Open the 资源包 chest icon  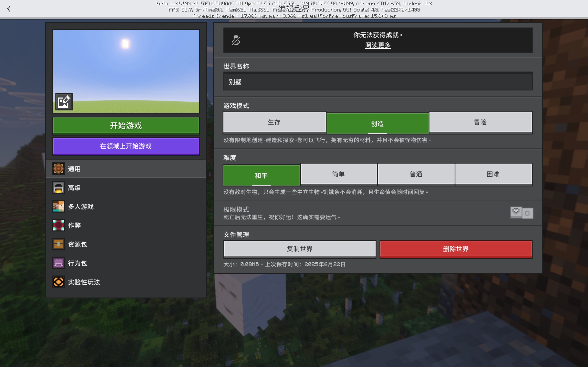[x=59, y=244]
